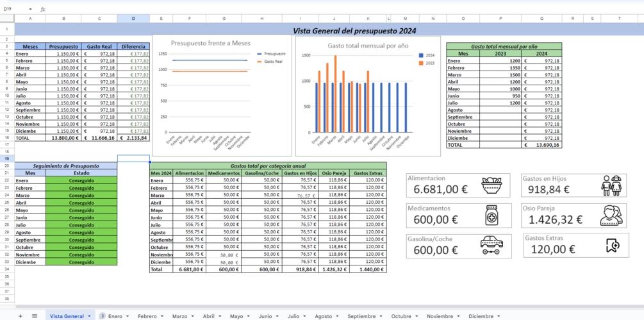Screen dimensions: 644x320
Task: Click the 950 value for Junio 2023
Action: pyautogui.click(x=500, y=96)
